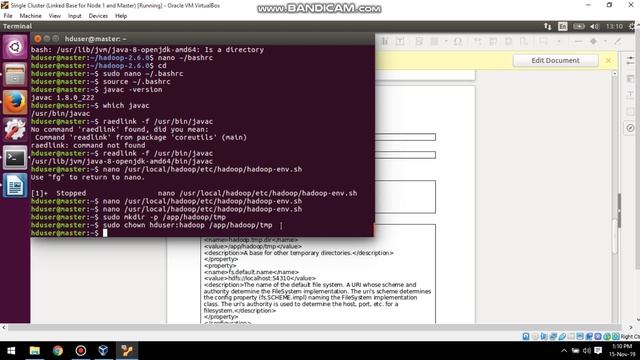Viewport: 640px width, 360px height.
Task: Open the network indicator in the Ubuntu panel
Action: [547, 27]
